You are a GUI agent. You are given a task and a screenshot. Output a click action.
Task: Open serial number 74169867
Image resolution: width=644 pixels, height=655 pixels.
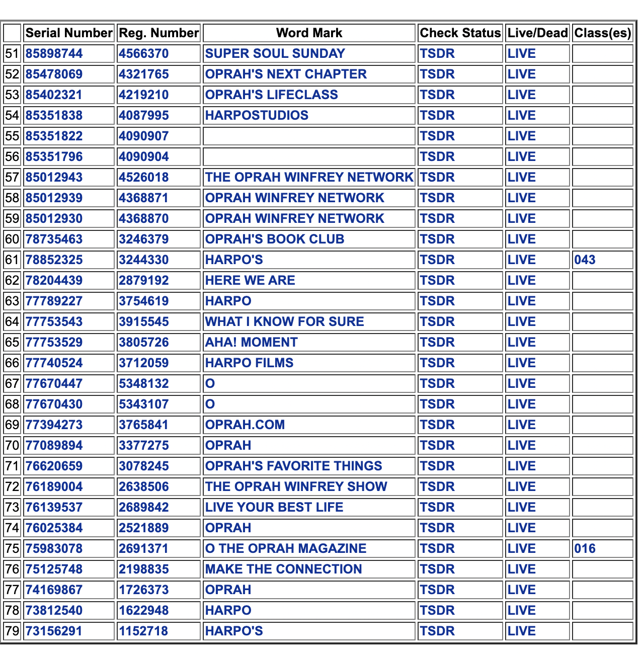[54, 590]
